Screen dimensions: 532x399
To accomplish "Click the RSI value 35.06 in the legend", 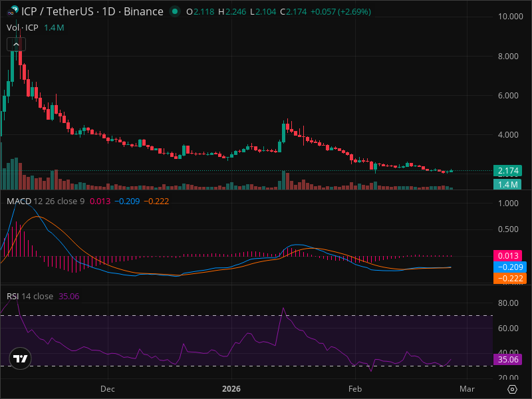I will click(69, 297).
